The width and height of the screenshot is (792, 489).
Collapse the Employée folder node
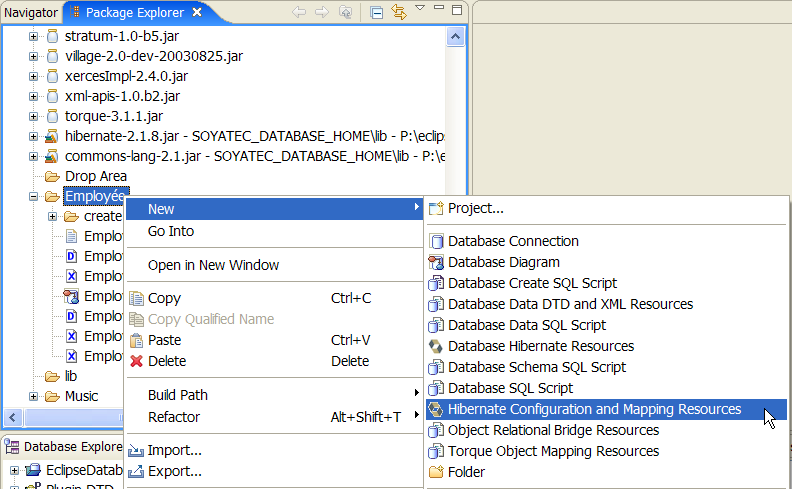click(33, 197)
